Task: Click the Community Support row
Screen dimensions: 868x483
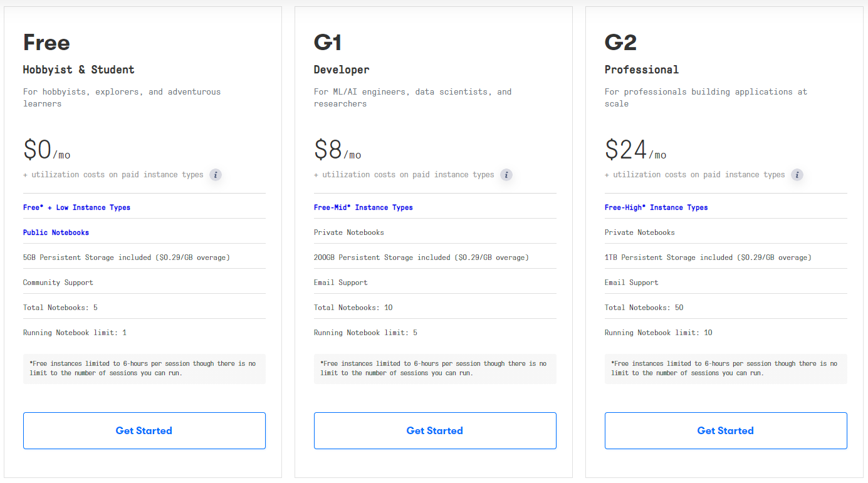Action: click(x=58, y=283)
